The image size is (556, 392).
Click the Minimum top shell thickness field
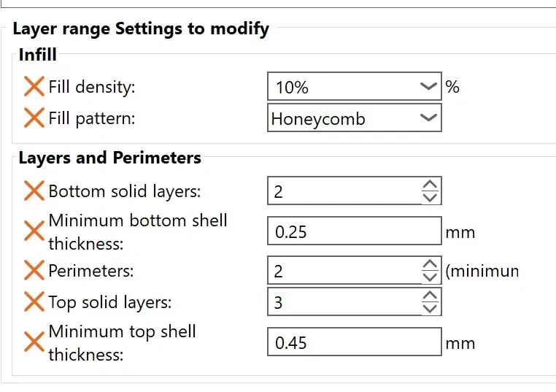(354, 342)
